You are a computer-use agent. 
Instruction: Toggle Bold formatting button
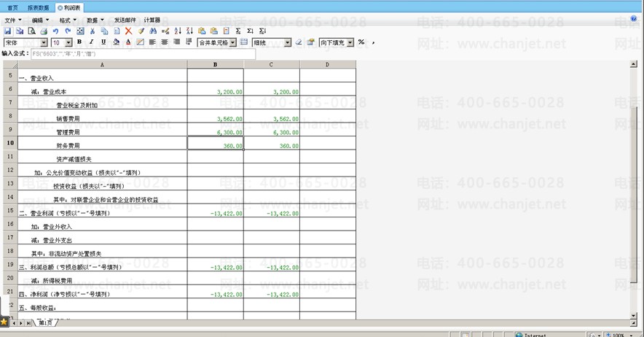79,42
